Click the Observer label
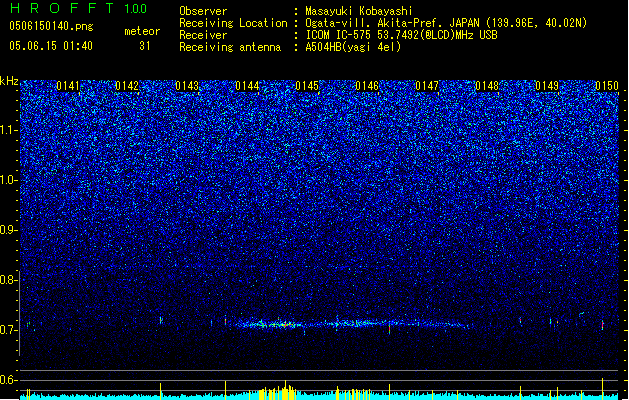 point(203,11)
